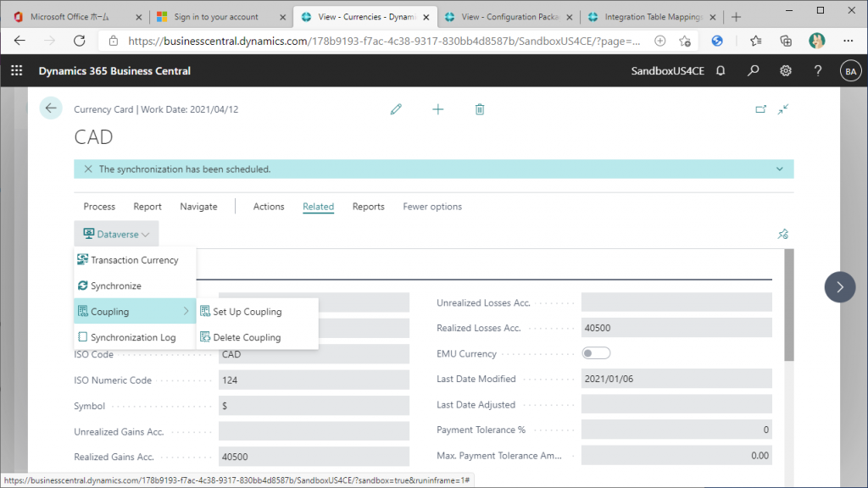
Task: Open the BA user account avatar
Action: click(x=850, y=71)
